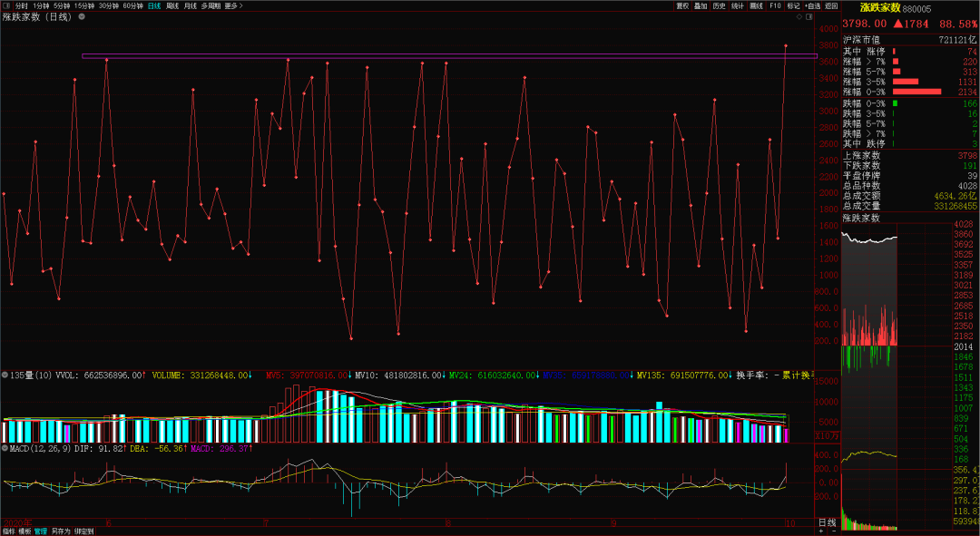Click the plus zoom button below 日线

[821, 531]
